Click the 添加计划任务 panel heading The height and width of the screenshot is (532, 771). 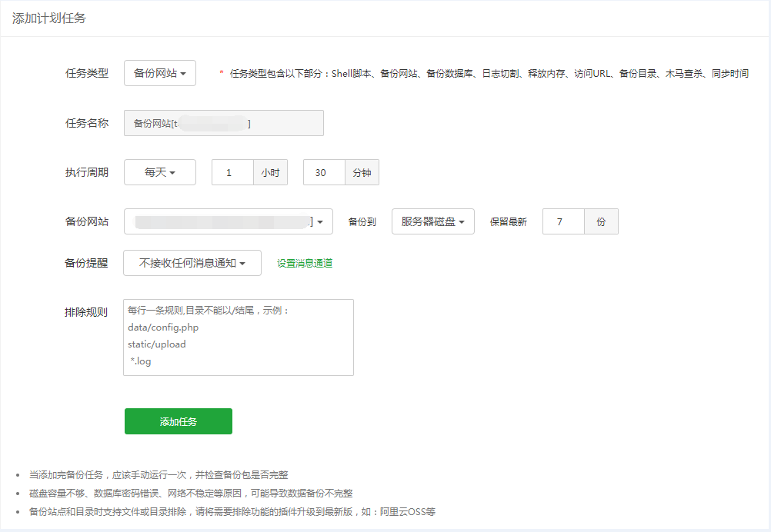(x=49, y=18)
